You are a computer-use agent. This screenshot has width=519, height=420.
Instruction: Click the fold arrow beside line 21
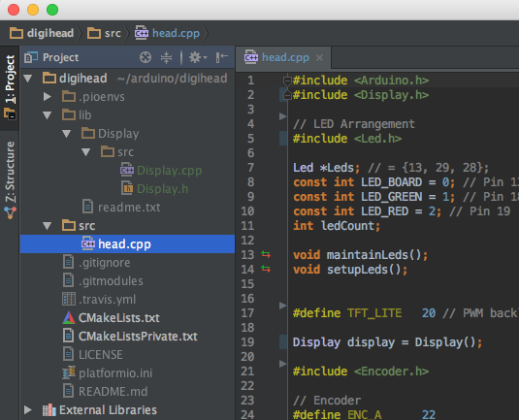click(x=282, y=364)
